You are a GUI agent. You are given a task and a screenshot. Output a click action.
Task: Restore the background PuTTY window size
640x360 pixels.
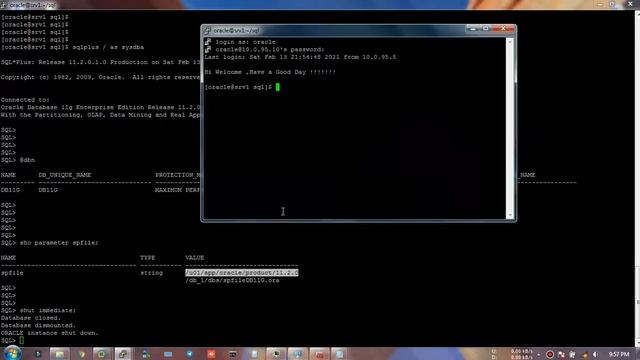click(x=612, y=4)
